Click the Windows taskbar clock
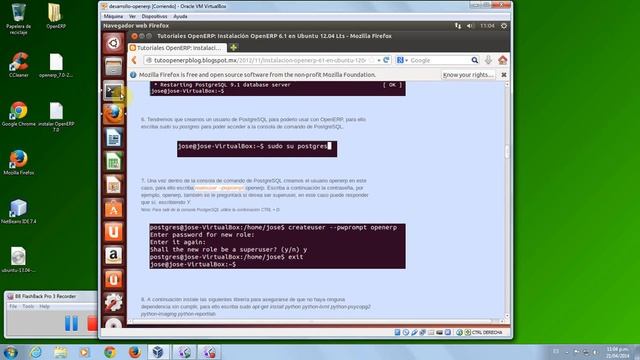 pyautogui.click(x=618, y=353)
